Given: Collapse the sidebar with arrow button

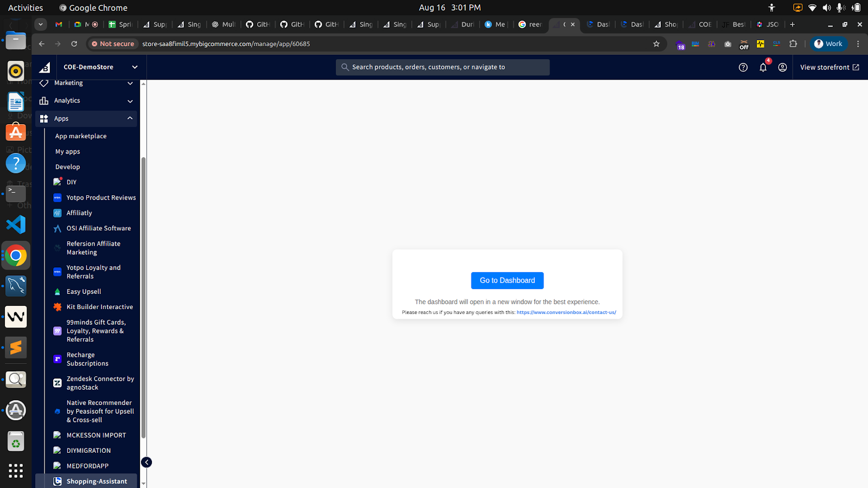Looking at the screenshot, I should [146, 462].
